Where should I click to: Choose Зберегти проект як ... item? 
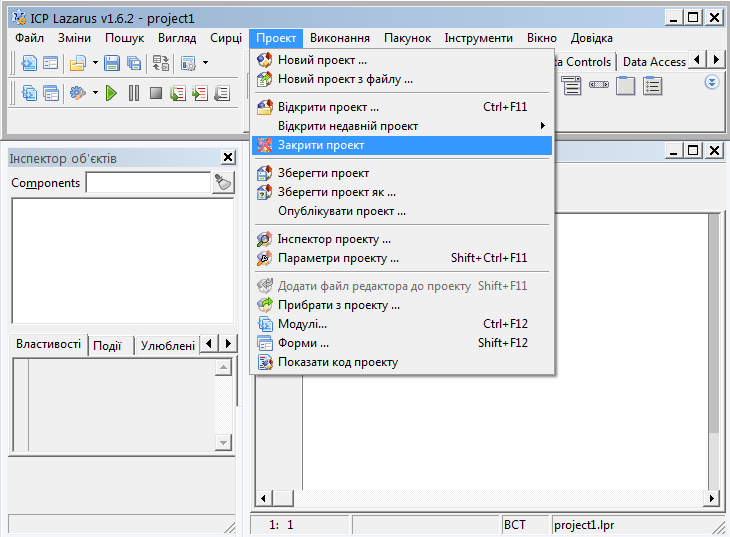402,192
